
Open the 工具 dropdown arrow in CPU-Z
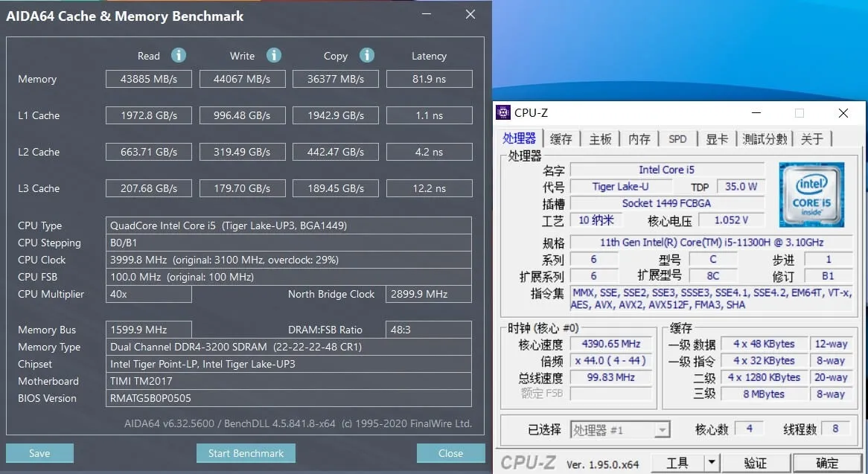tap(712, 462)
